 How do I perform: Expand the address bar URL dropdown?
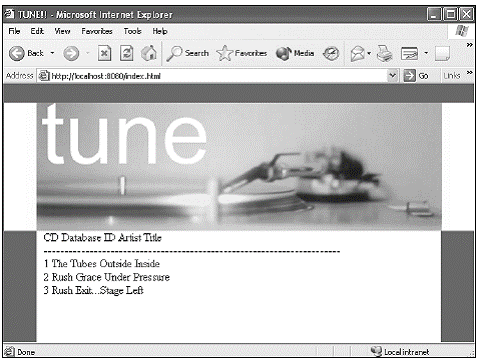coord(393,76)
